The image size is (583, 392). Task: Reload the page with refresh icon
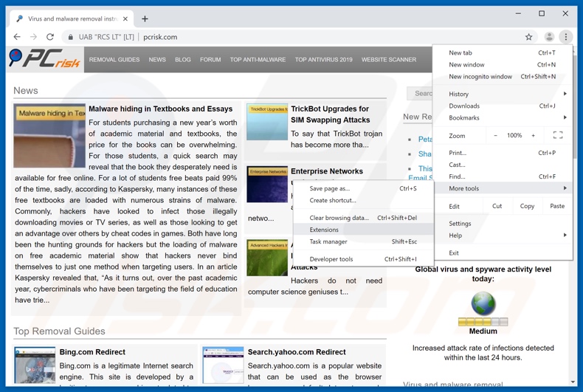[50, 37]
